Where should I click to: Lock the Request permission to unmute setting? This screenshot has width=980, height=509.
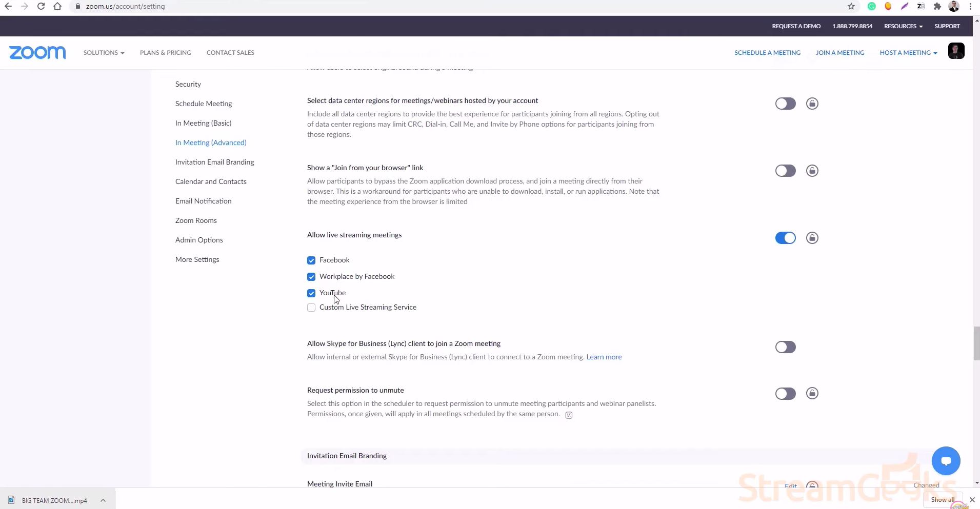point(812,393)
